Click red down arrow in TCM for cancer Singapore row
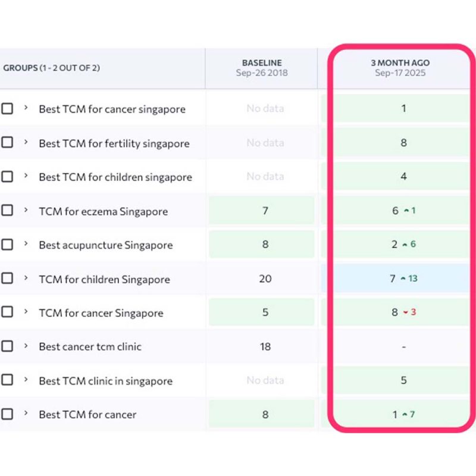Screen dimensions: 476x476 coord(405,312)
